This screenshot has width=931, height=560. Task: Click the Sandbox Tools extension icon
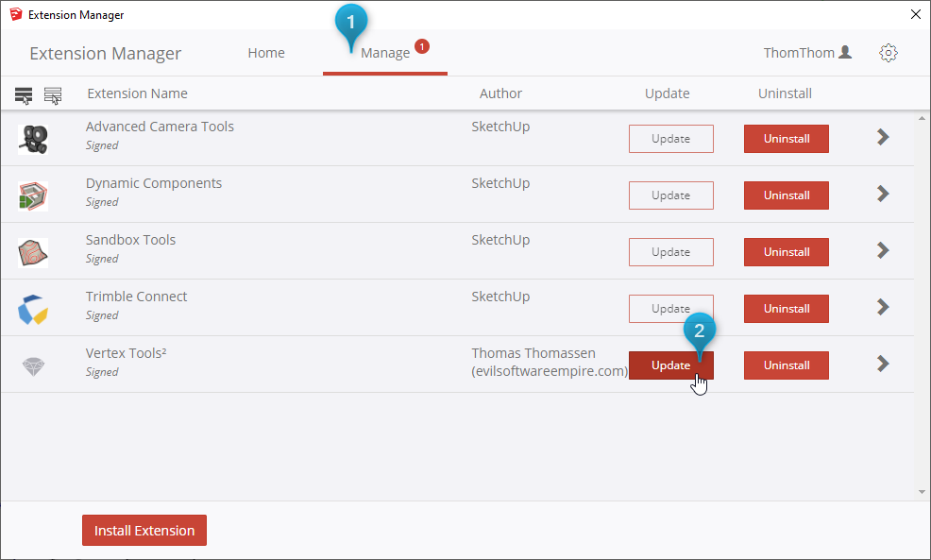coord(34,252)
